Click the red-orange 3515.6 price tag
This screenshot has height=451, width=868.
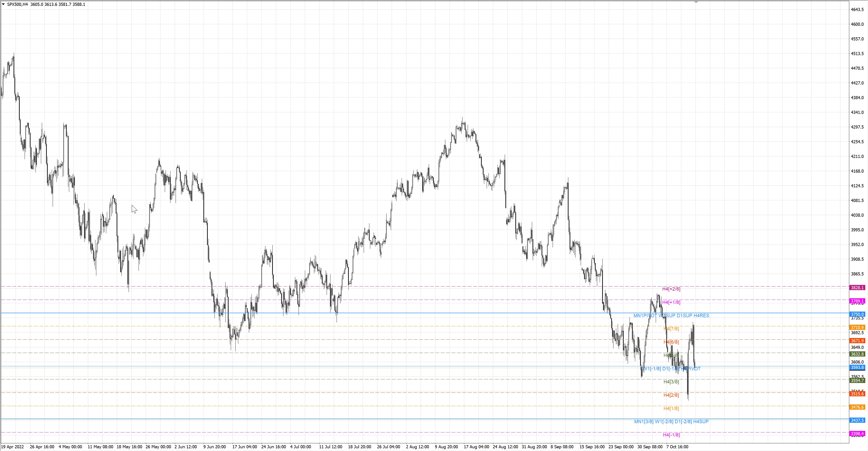tap(857, 394)
